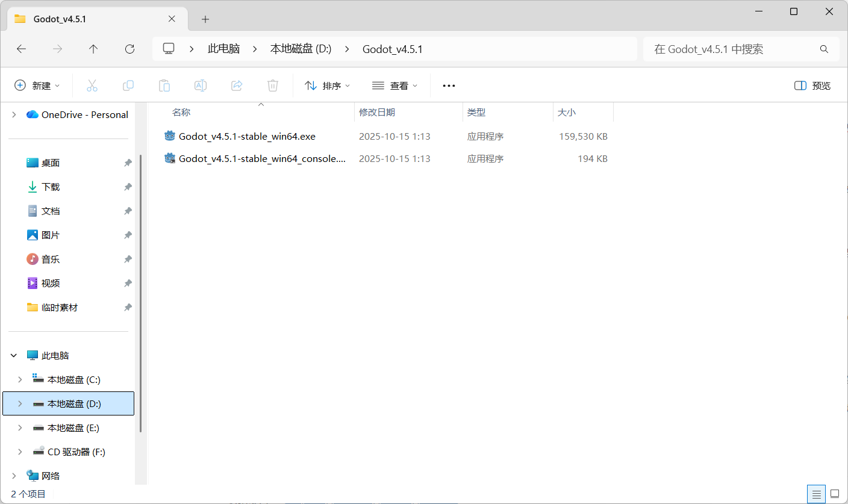This screenshot has width=848, height=504.
Task: Click the Copy icon in toolbar
Action: point(128,86)
